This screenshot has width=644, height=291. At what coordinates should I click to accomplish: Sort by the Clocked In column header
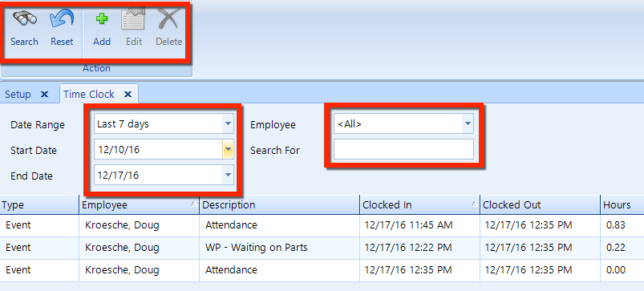pos(419,204)
